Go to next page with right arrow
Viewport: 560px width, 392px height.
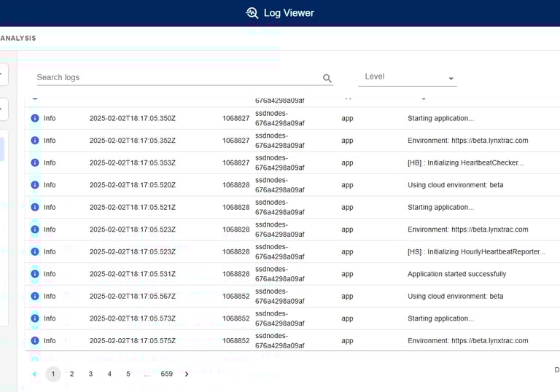coord(187,375)
